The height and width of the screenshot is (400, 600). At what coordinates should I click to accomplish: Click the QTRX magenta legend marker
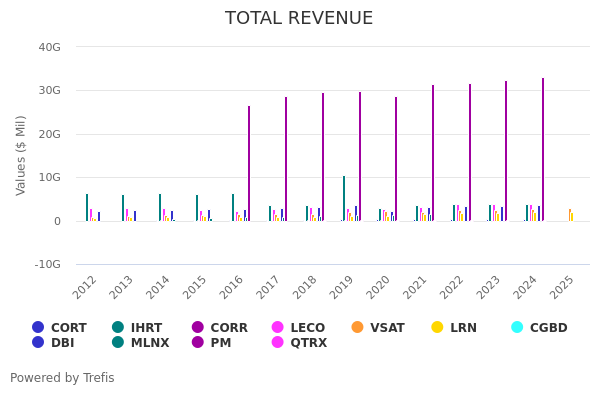(278, 343)
